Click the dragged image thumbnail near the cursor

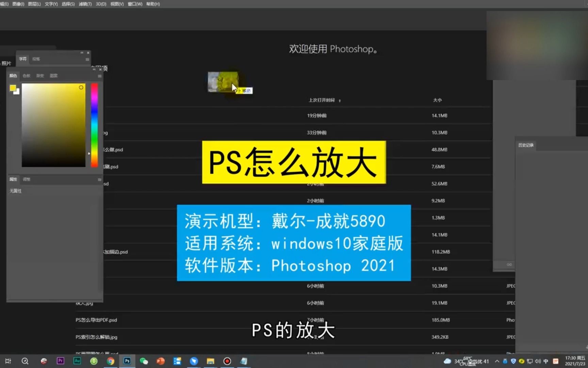(x=223, y=82)
